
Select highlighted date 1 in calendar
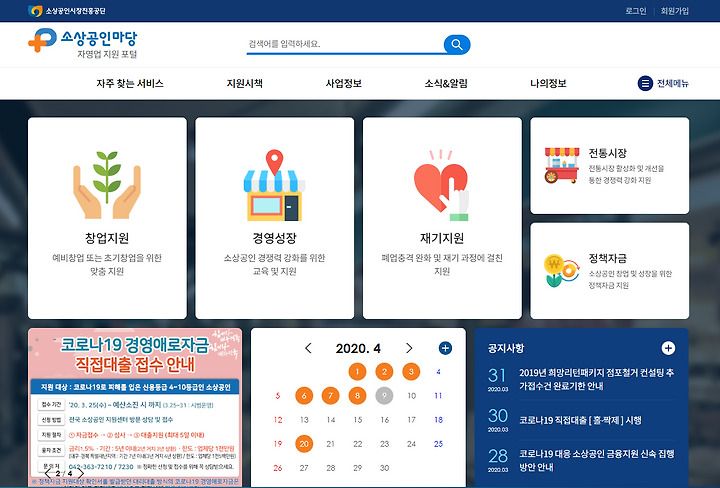357,371
